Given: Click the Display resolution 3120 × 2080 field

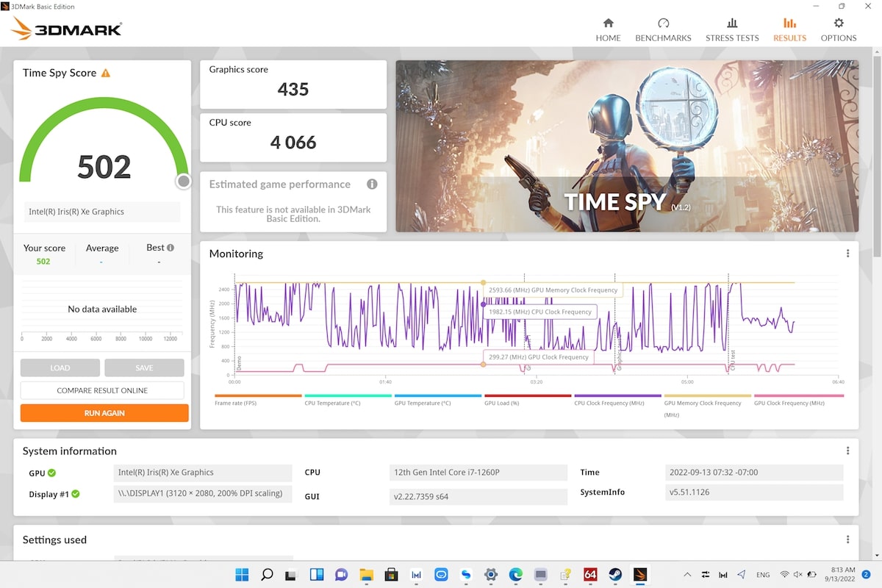Looking at the screenshot, I should coord(204,493).
